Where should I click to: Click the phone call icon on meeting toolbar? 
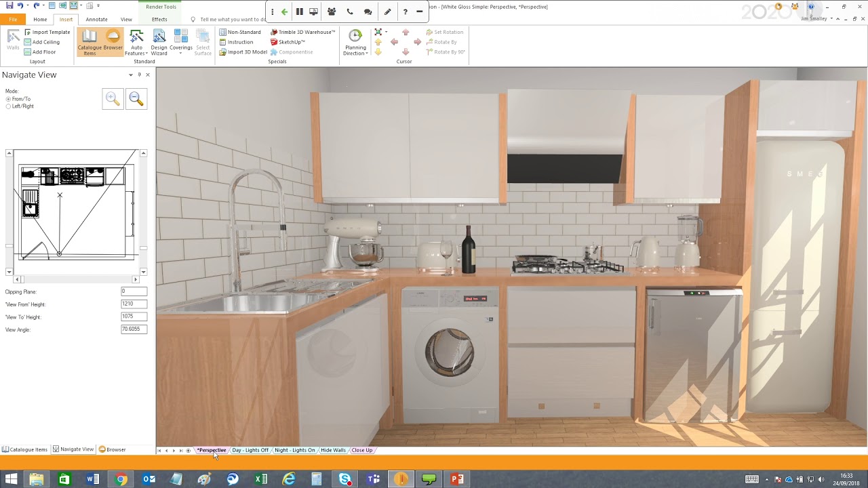[350, 12]
